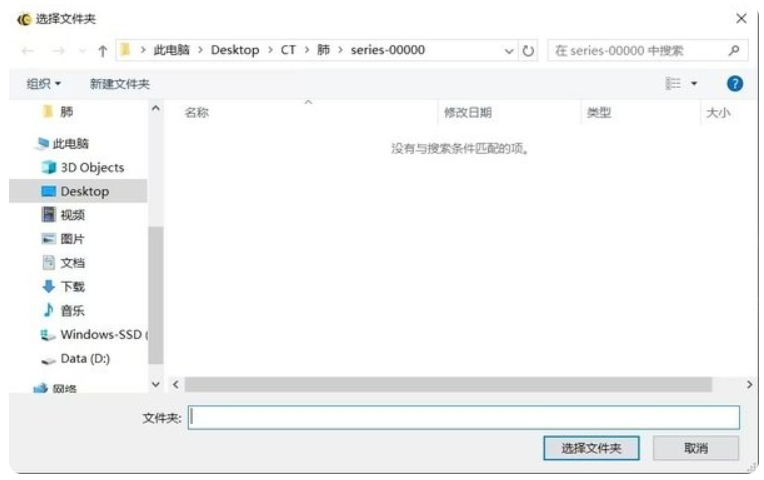Create folder with 新建文件夹
The image size is (764, 480).
(x=119, y=84)
